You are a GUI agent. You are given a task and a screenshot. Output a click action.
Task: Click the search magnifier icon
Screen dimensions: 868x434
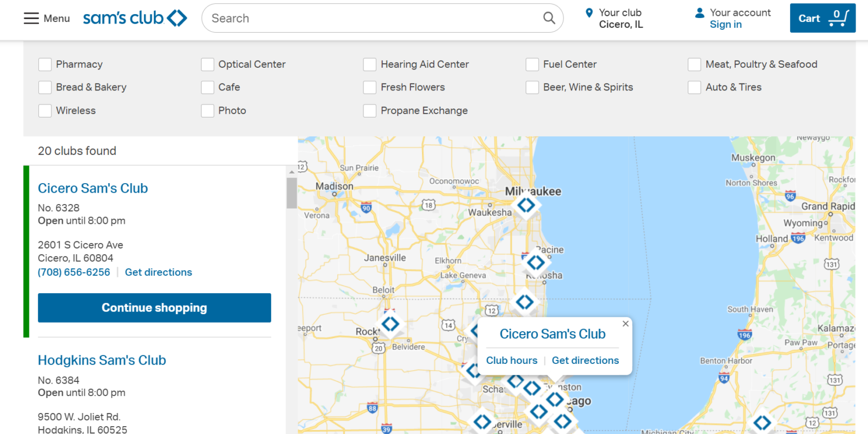pyautogui.click(x=548, y=18)
